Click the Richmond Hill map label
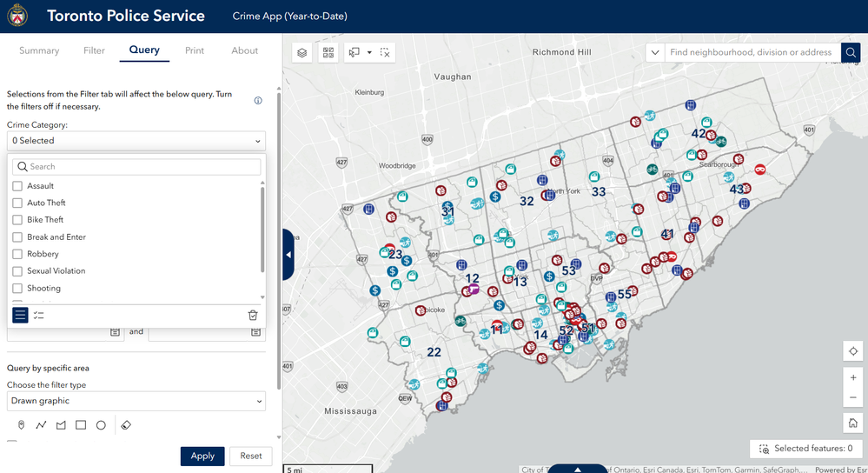The height and width of the screenshot is (473, 868). 562,52
